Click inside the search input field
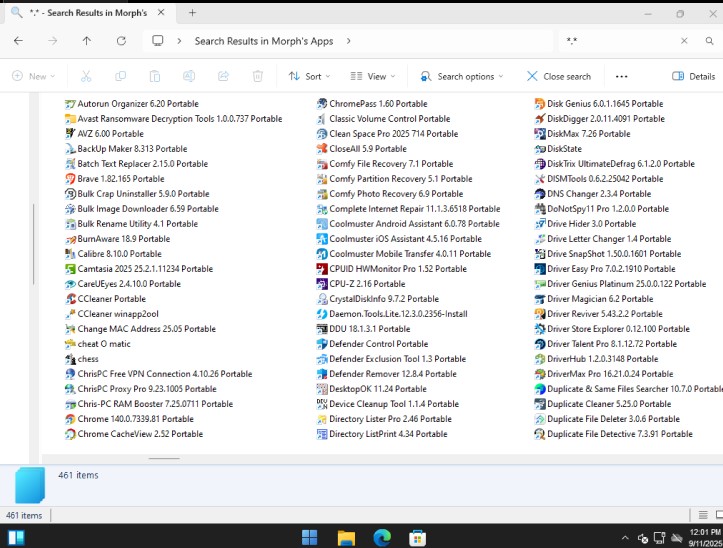Viewport: 723px width, 548px height. click(x=618, y=41)
